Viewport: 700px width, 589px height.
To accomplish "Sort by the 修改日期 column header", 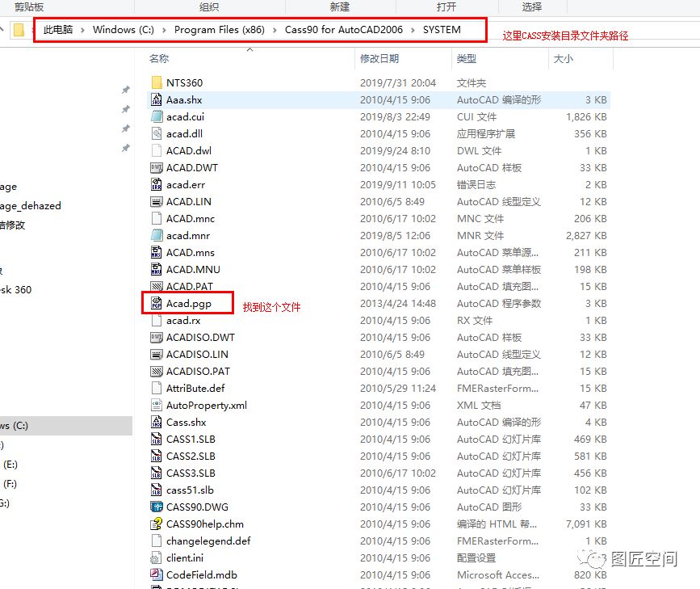I will [379, 58].
